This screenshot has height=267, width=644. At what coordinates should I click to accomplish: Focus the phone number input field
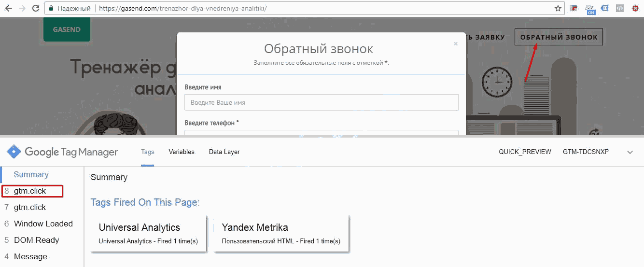pyautogui.click(x=321, y=133)
